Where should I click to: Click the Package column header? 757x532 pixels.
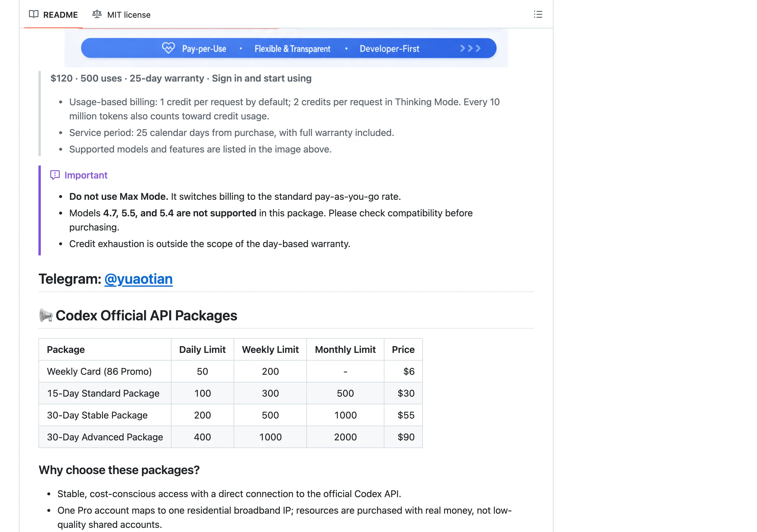pos(105,349)
